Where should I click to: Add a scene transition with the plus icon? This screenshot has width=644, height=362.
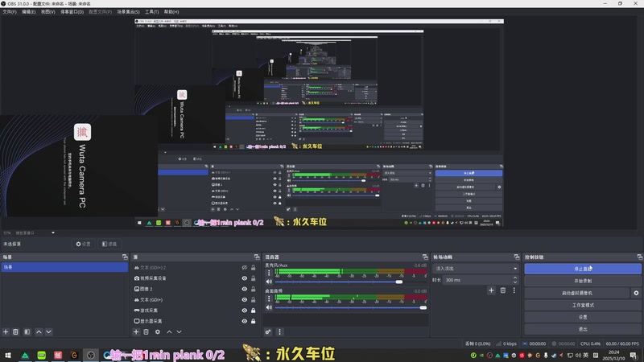[491, 290]
